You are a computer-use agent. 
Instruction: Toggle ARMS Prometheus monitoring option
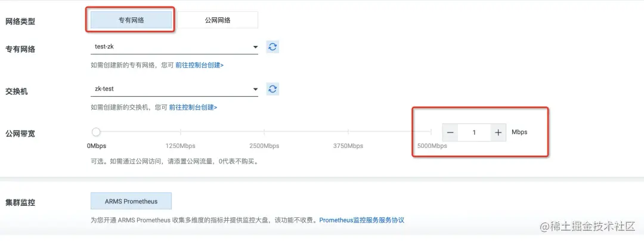point(131,201)
